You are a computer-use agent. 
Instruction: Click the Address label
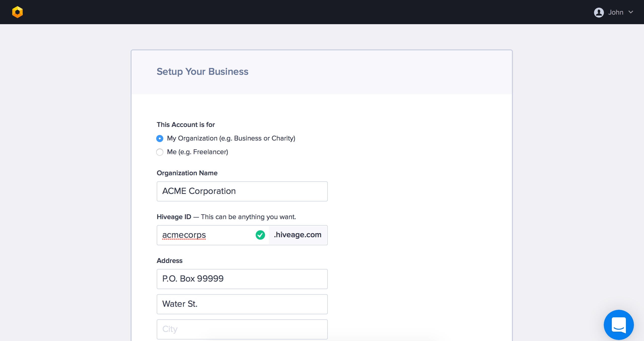point(170,261)
